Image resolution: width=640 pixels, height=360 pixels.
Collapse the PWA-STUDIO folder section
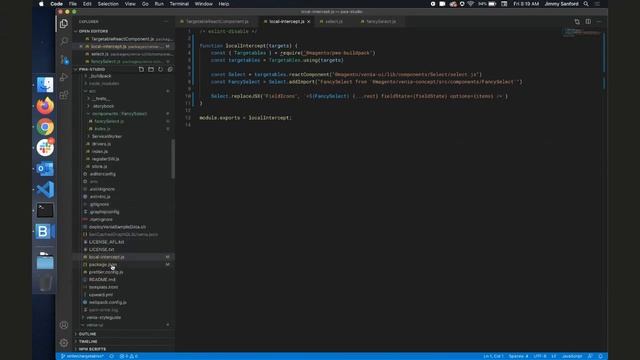tap(91, 69)
